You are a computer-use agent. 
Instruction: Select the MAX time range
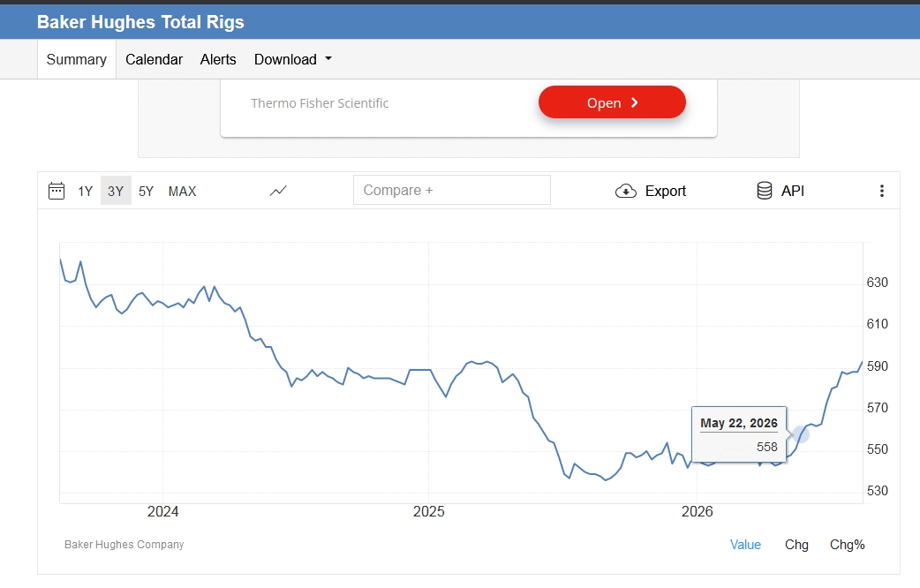[183, 192]
